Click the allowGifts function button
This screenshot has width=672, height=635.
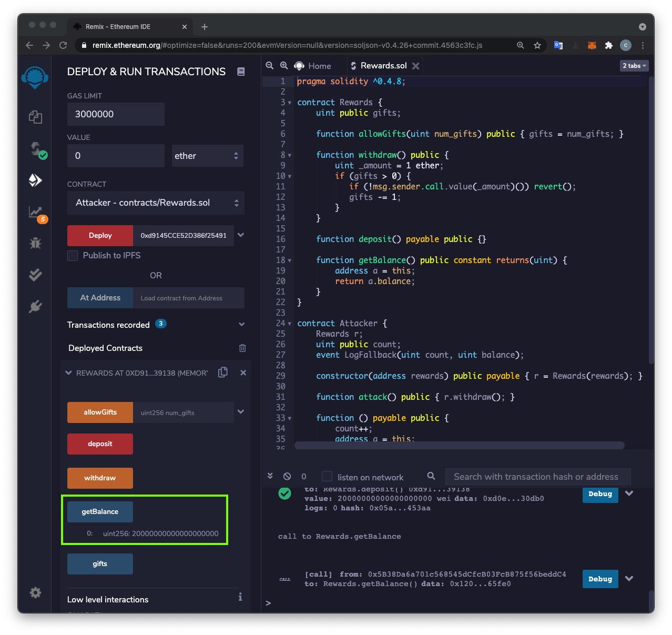point(100,412)
